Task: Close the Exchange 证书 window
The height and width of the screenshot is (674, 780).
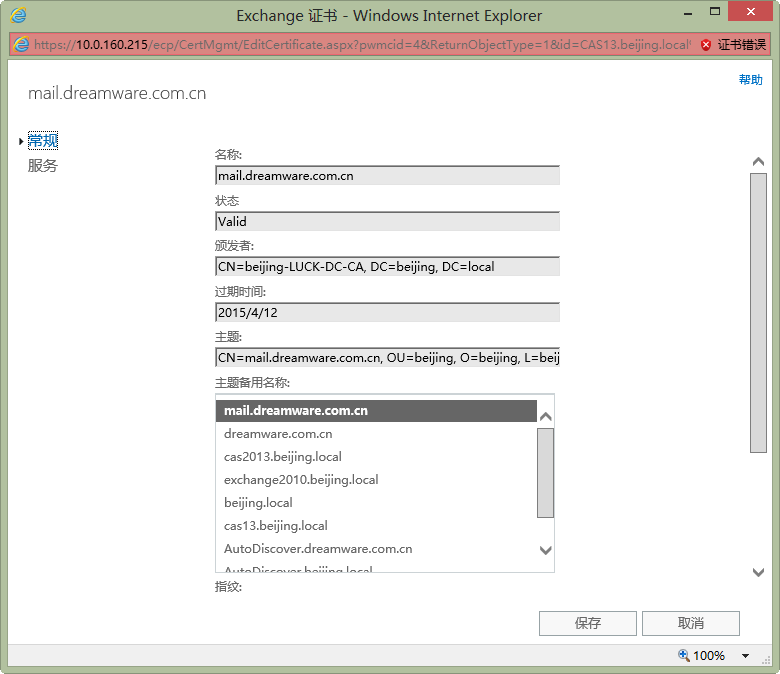Action: [x=750, y=12]
